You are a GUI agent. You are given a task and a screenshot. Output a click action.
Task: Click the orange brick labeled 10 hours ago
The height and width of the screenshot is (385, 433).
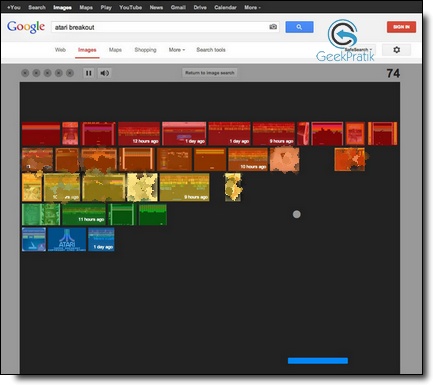(x=248, y=159)
